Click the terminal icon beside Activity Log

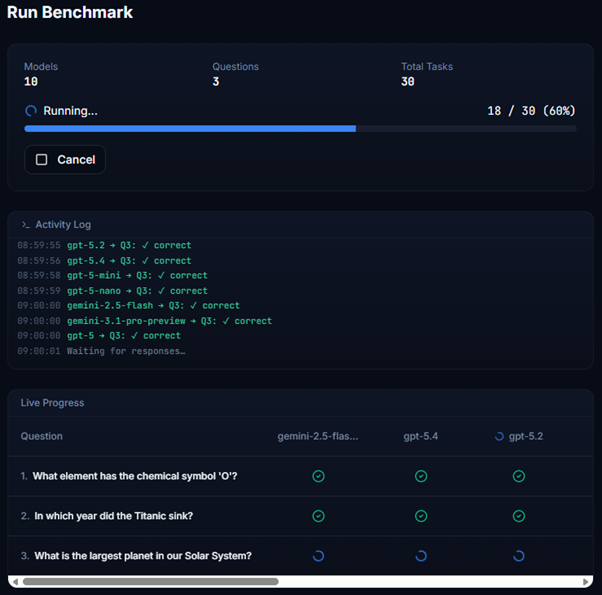(x=26, y=225)
